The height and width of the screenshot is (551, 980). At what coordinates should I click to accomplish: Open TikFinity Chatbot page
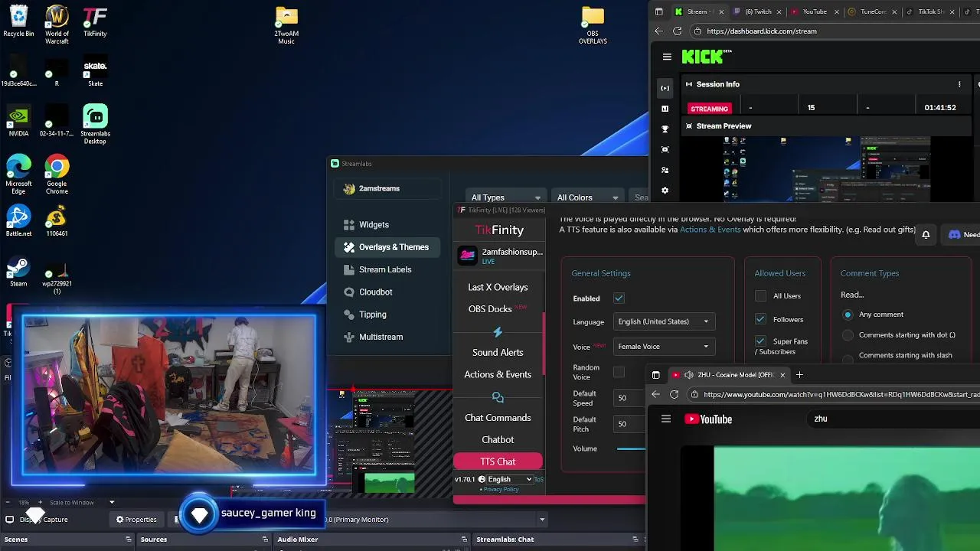[498, 440]
